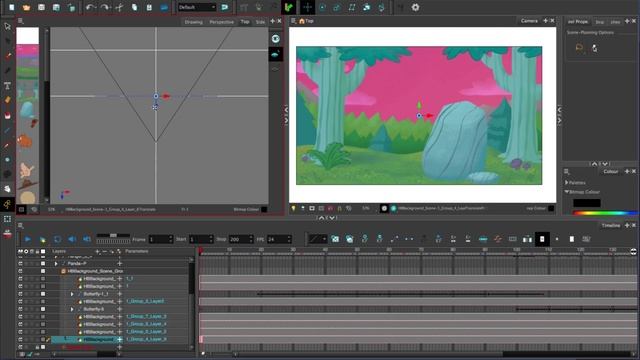
Task: Open the Top view hamburger menu
Action: (20, 21)
